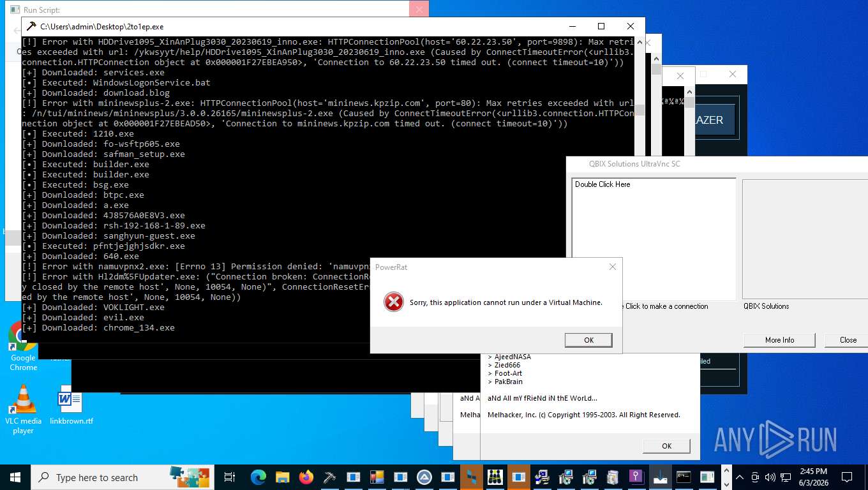
Task: Click the 'Downloaded: services.exe' console line
Action: pos(93,72)
